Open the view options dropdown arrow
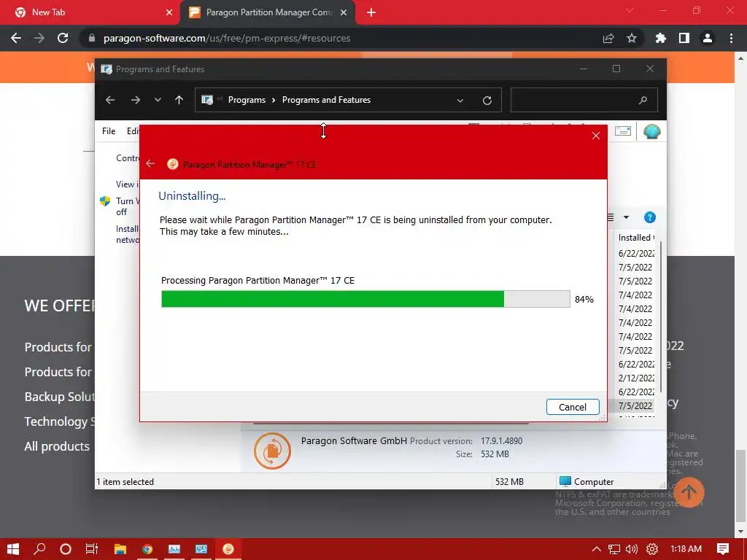747x560 pixels. pos(627,217)
